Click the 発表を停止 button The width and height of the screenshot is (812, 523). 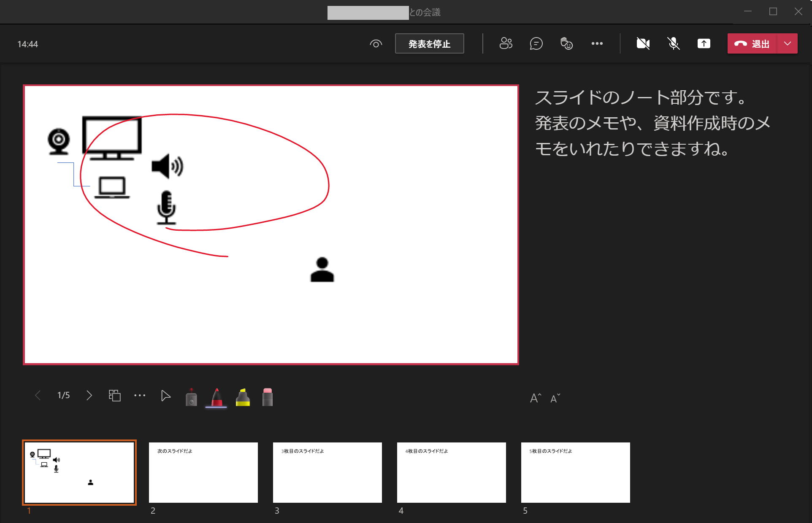pyautogui.click(x=429, y=43)
